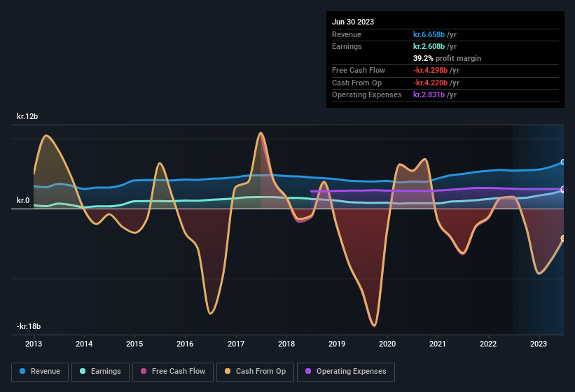Click the Earnings label in the tooltip

pyautogui.click(x=347, y=46)
